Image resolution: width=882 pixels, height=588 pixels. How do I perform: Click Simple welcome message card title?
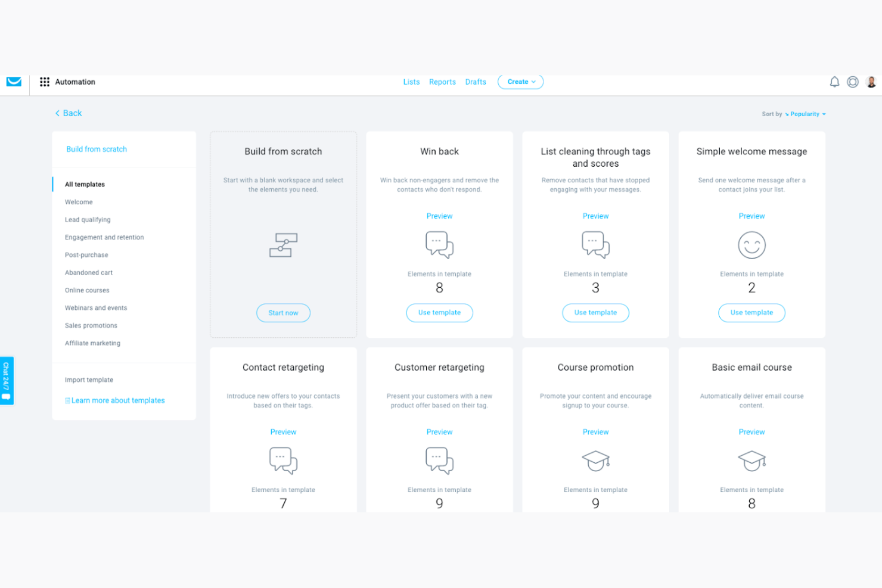point(752,152)
